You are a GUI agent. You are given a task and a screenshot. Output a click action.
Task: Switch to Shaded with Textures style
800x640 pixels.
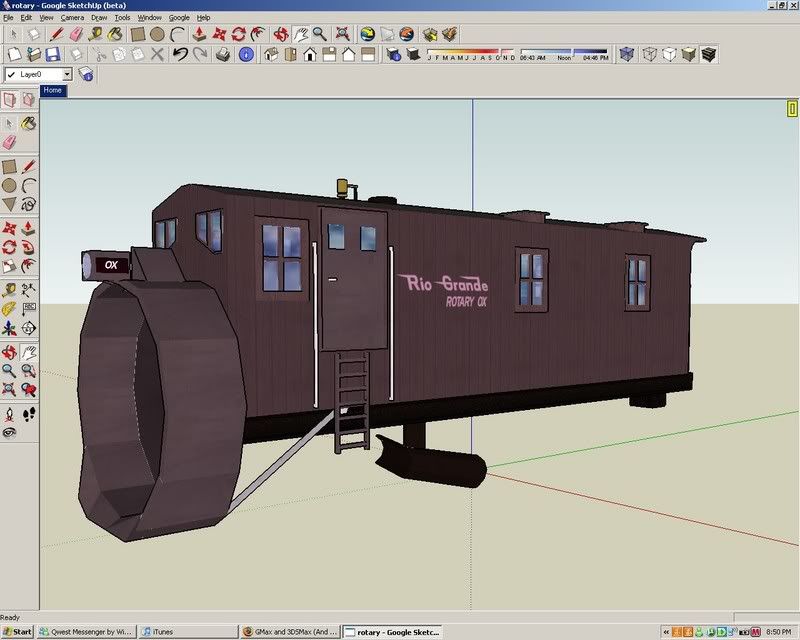pyautogui.click(x=709, y=54)
